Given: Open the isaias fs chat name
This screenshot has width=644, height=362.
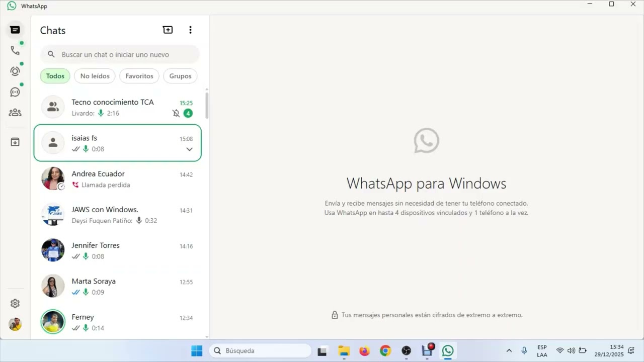Looking at the screenshot, I should click(x=84, y=138).
